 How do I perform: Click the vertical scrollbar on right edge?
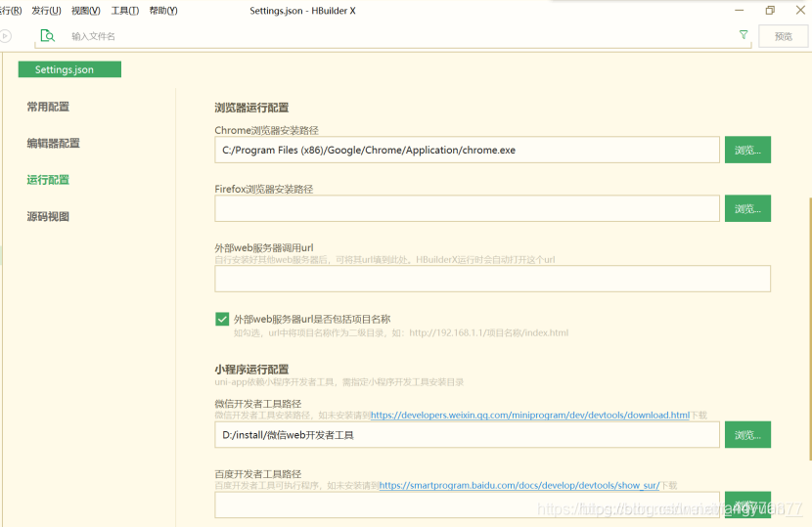pos(809,329)
